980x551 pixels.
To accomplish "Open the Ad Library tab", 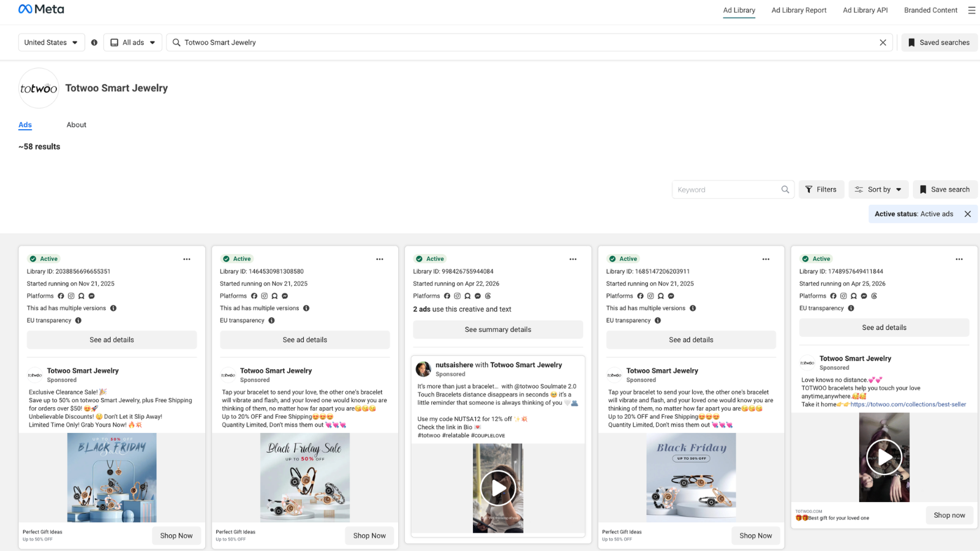I will pos(739,10).
